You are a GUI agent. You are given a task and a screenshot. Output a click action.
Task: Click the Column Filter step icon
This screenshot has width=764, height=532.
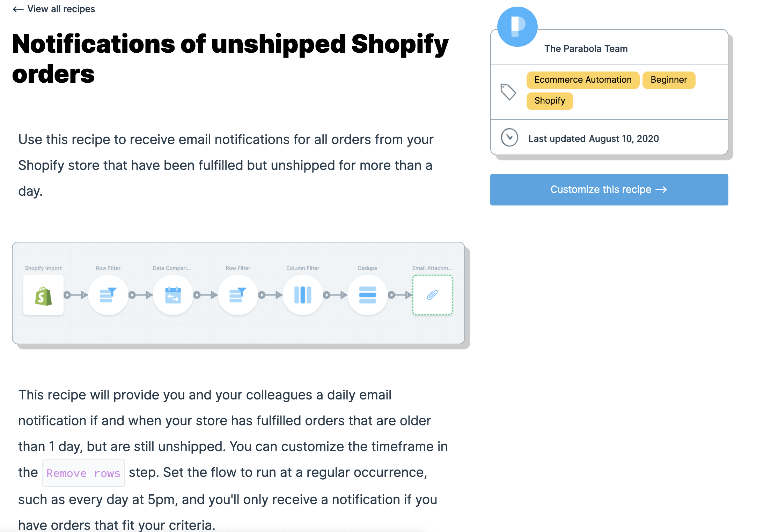303,295
